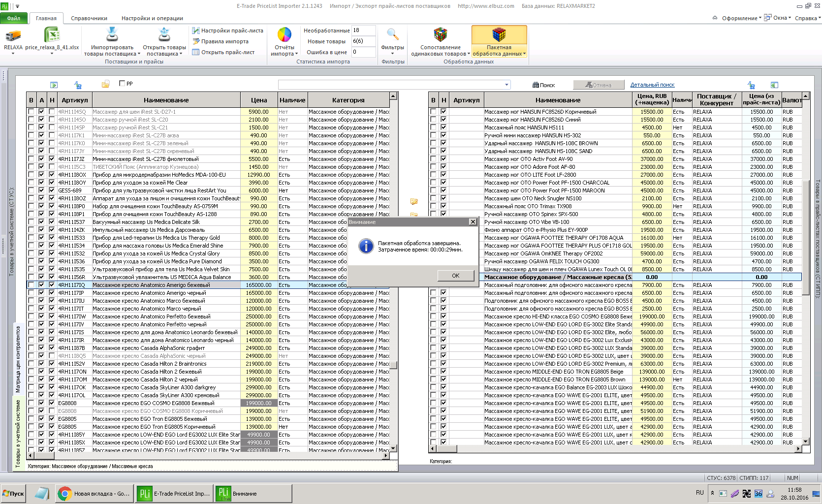The image size is (822, 504).
Task: Switch to 'Справочники' tab
Action: (89, 18)
